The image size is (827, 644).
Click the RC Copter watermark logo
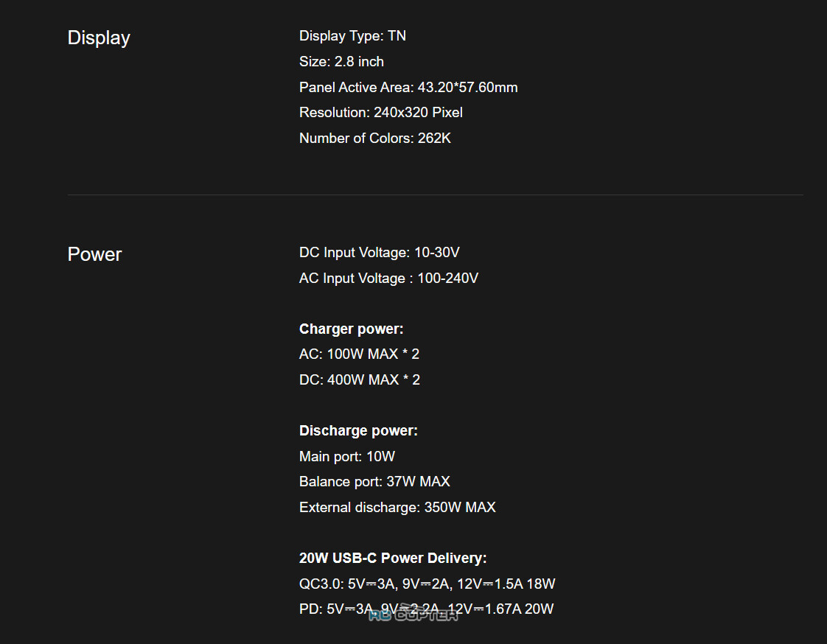coord(413,614)
